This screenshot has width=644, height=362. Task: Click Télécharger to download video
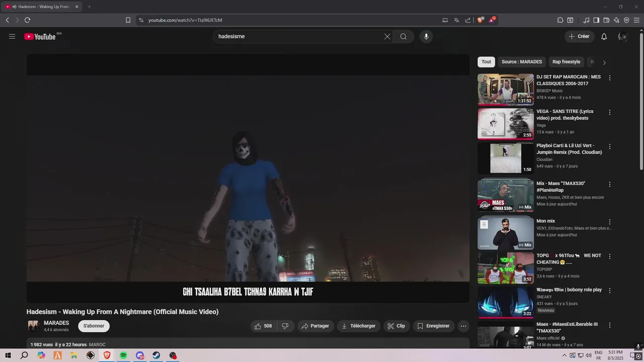[359, 326]
